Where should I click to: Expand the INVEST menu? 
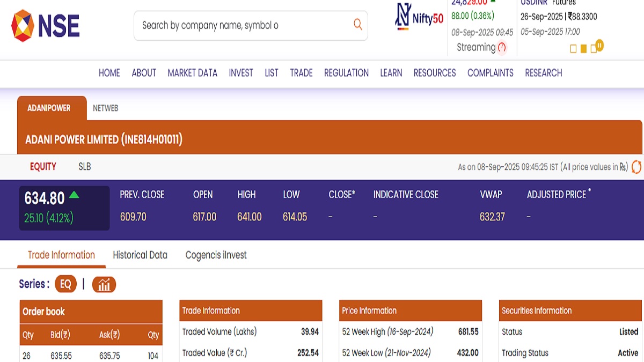click(x=241, y=73)
